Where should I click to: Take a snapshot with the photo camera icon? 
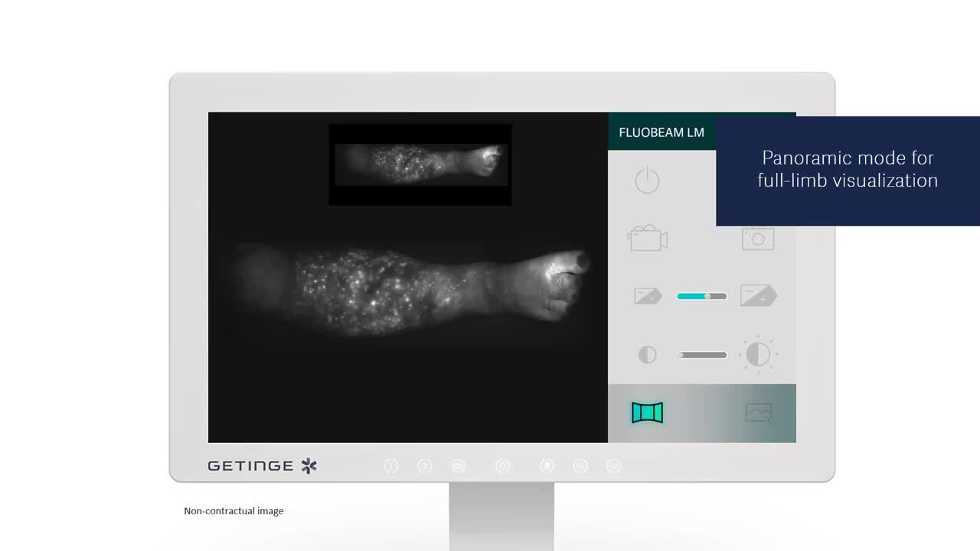coord(757,239)
